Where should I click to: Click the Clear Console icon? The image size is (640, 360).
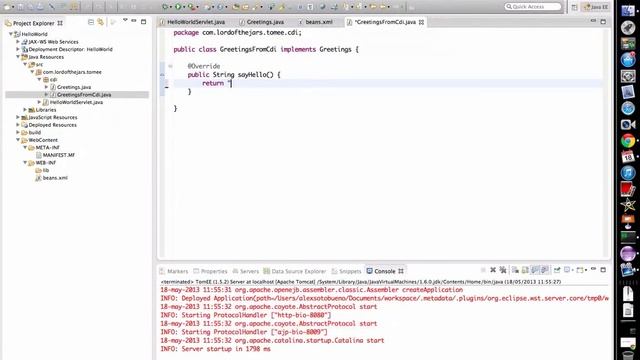coord(515,270)
